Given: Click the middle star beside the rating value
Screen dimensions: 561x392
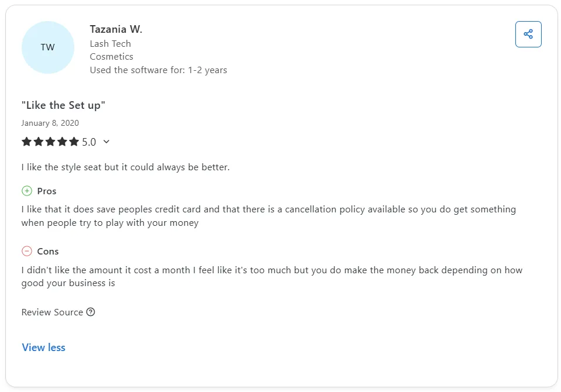Looking at the screenshot, I should (x=50, y=142).
